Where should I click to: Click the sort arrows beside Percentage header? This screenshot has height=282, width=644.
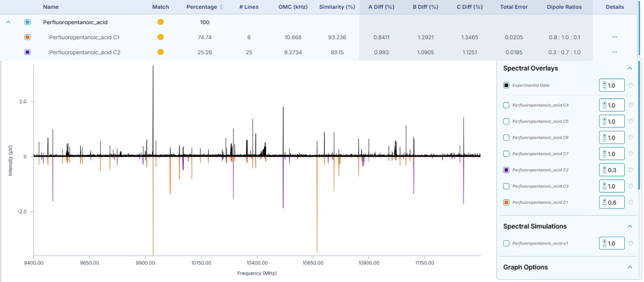pos(221,7)
